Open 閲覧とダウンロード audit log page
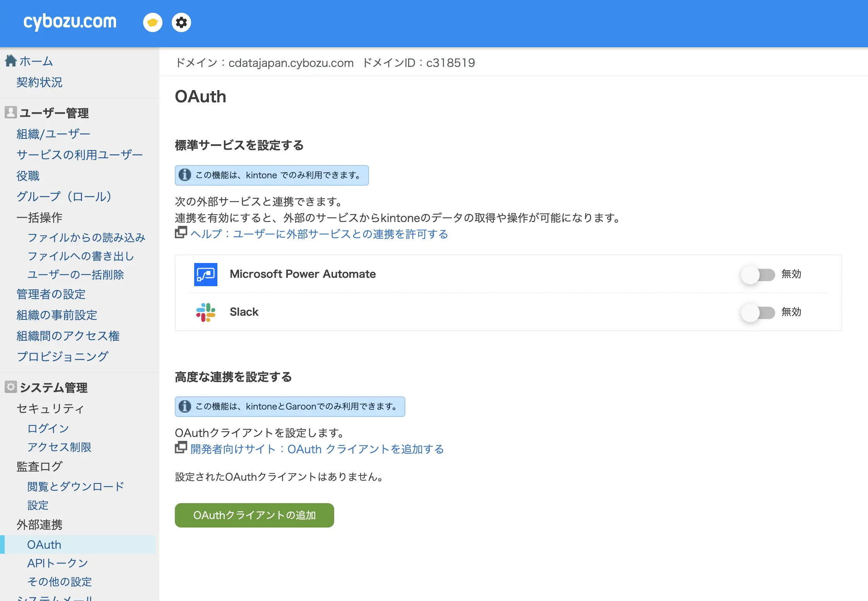868x601 pixels. 76,487
